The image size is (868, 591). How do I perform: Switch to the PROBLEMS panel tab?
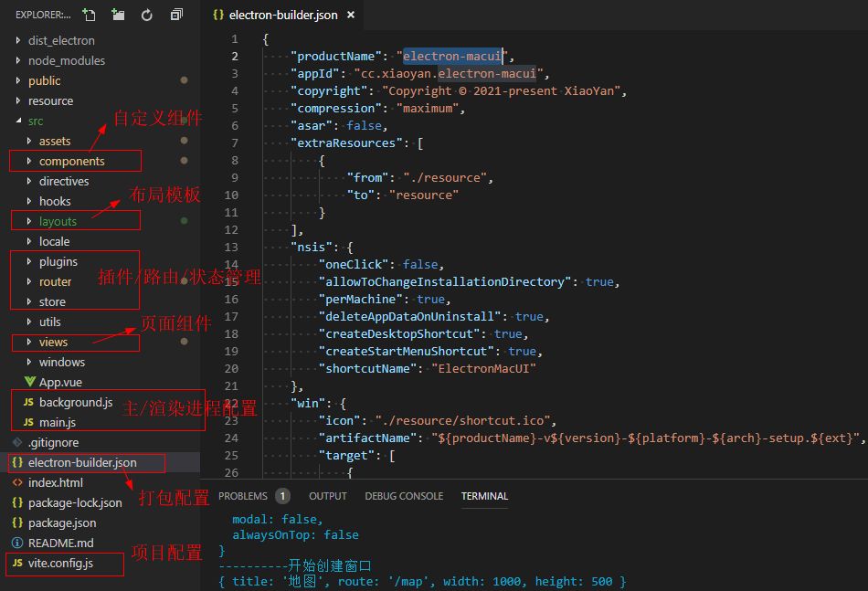click(x=243, y=496)
